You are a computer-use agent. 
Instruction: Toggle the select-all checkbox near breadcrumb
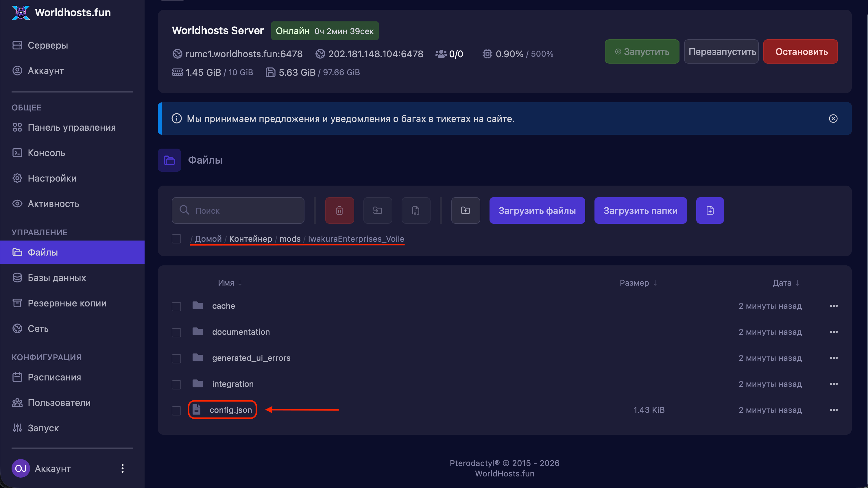pyautogui.click(x=176, y=239)
